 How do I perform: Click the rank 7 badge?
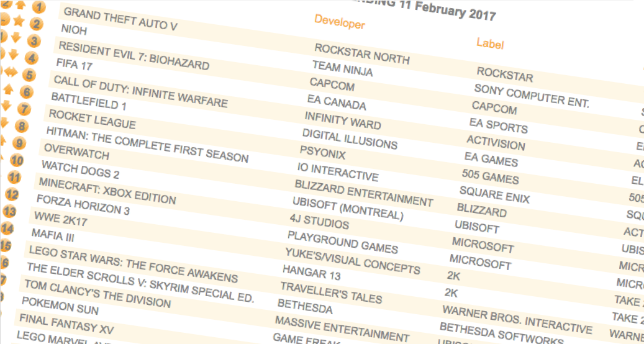coord(24,109)
